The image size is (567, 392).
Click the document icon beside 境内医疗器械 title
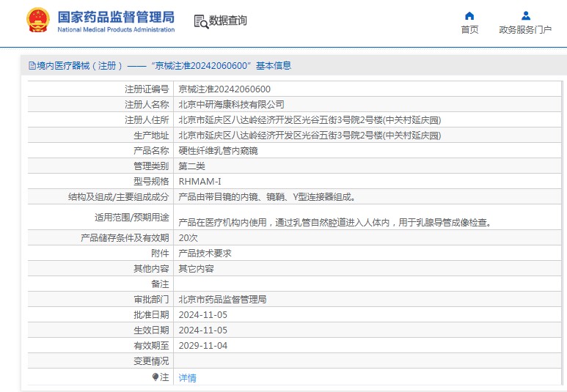(32, 66)
